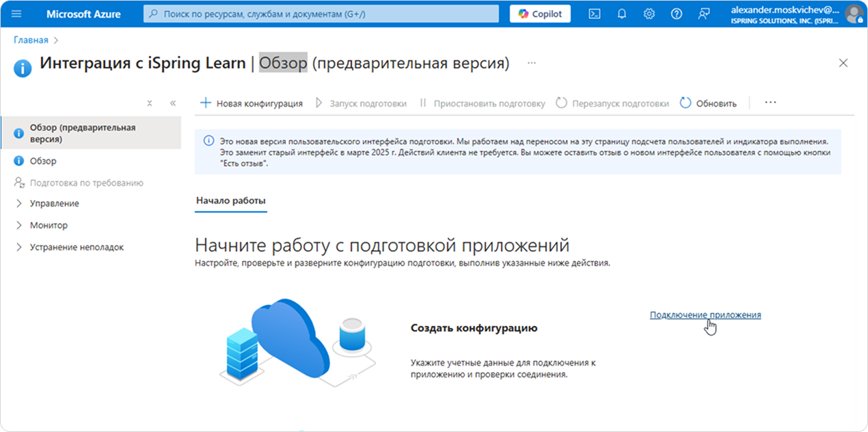Viewport: 868px width, 432px height.
Task: Open the feedback icon in top bar
Action: tap(704, 14)
